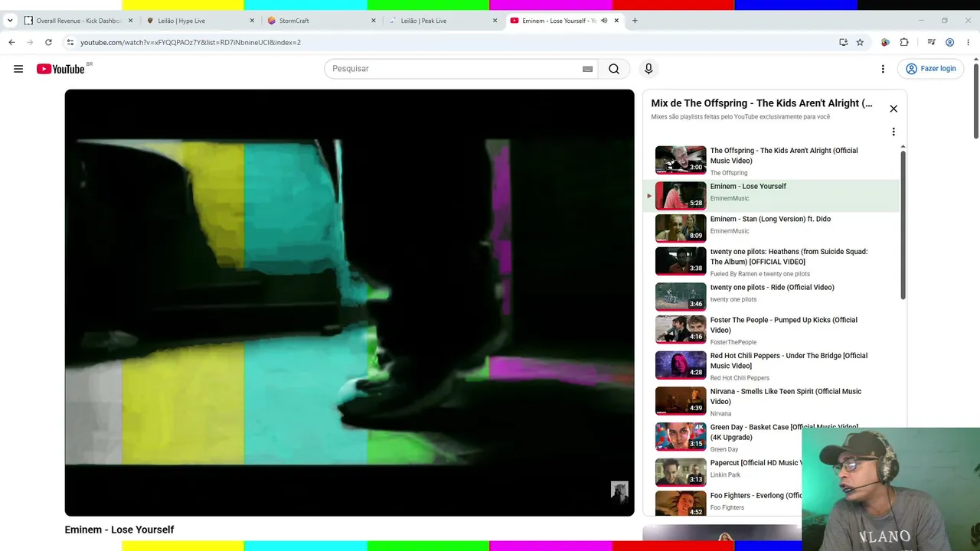Go forward in browser history
The width and height of the screenshot is (980, 551).
30,42
